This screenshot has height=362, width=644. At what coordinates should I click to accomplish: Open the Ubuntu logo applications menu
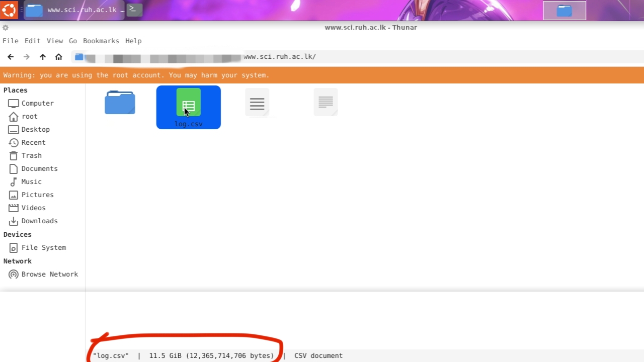click(x=9, y=10)
